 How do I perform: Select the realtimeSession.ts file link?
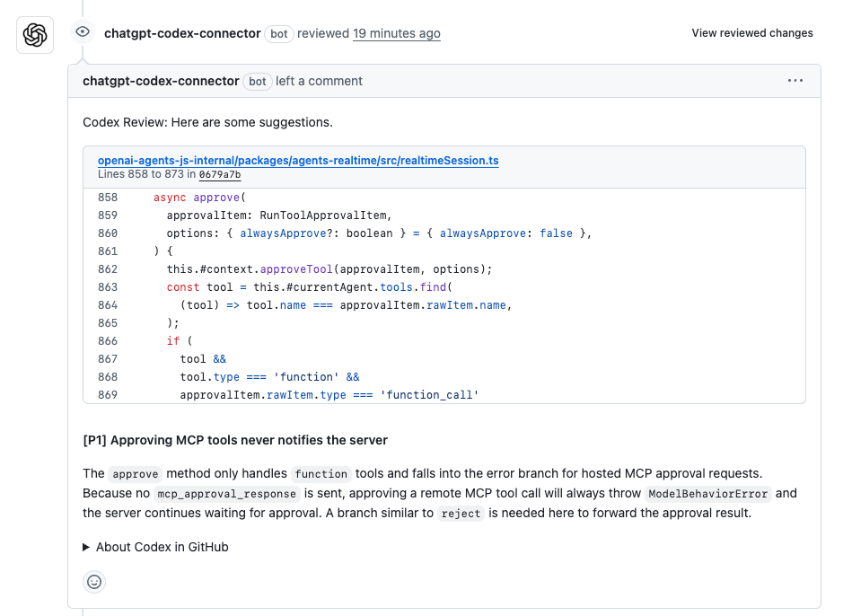coord(298,161)
